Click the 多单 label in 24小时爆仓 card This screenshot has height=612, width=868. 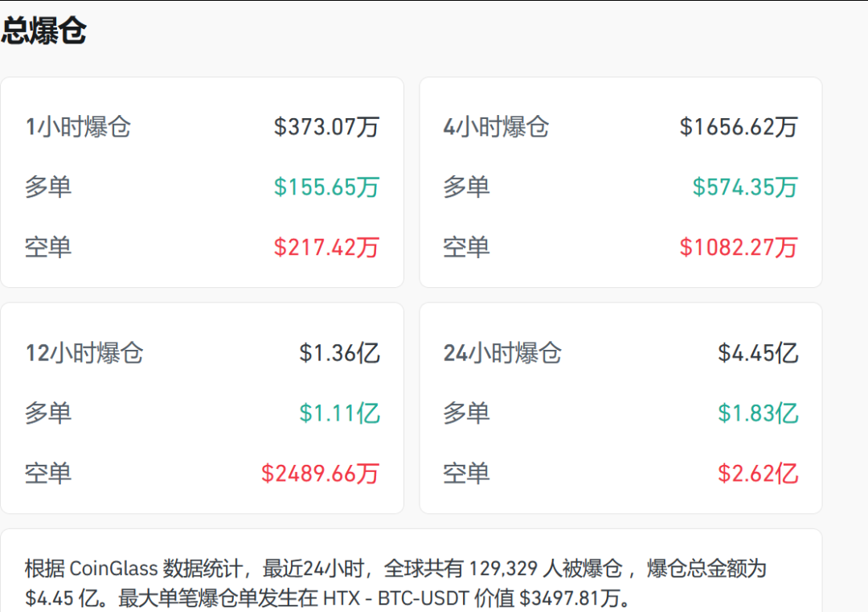pos(466,413)
